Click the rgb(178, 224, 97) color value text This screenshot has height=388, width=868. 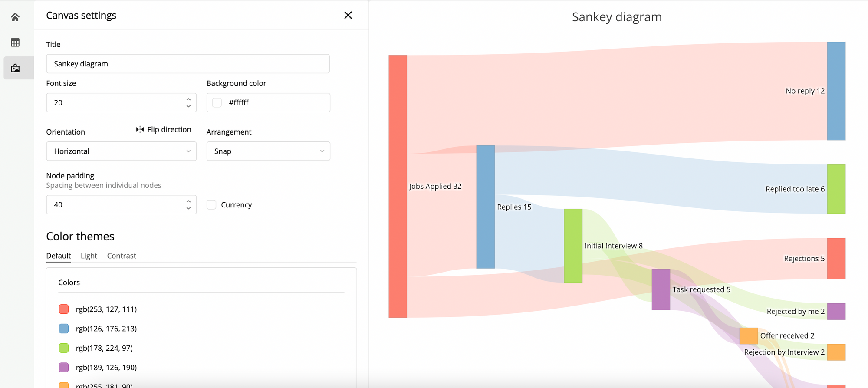(x=104, y=348)
